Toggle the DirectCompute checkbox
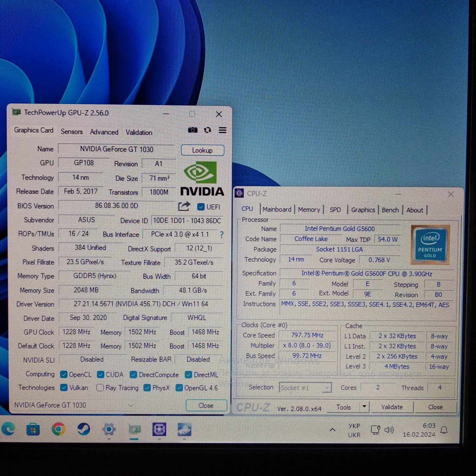Image resolution: width=476 pixels, height=476 pixels. pyautogui.click(x=133, y=375)
